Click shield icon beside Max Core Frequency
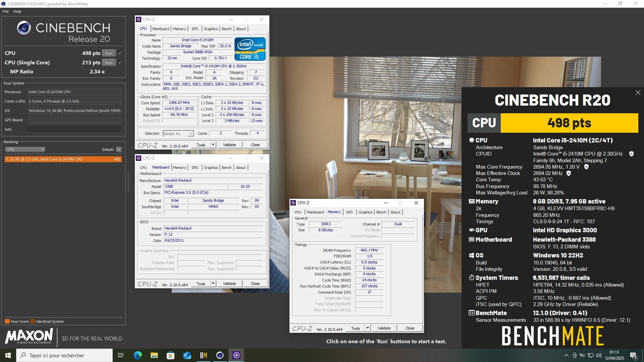Viewport: 644px width, 362px height. tap(586, 167)
